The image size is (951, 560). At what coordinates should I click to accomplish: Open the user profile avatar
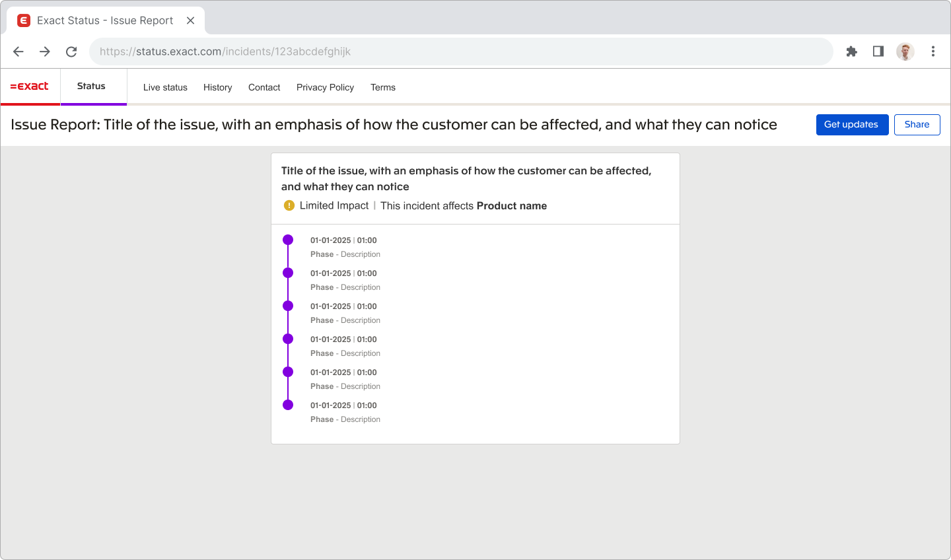(x=905, y=52)
